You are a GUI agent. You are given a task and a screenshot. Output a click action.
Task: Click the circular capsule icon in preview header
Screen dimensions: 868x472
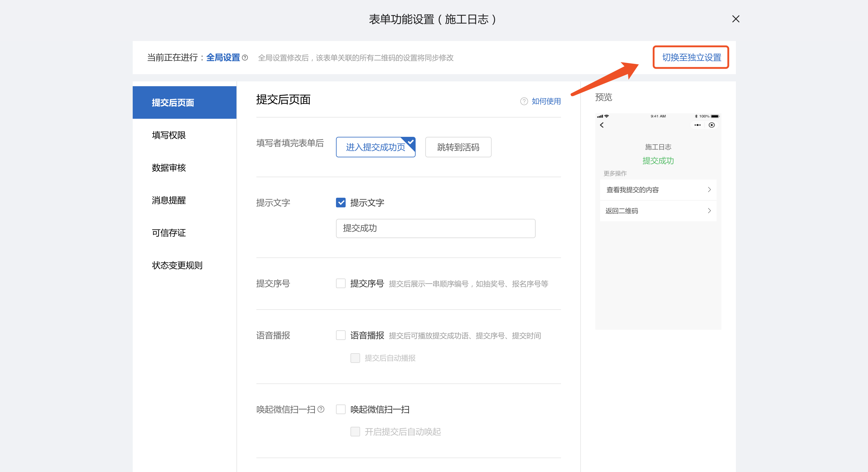click(712, 125)
